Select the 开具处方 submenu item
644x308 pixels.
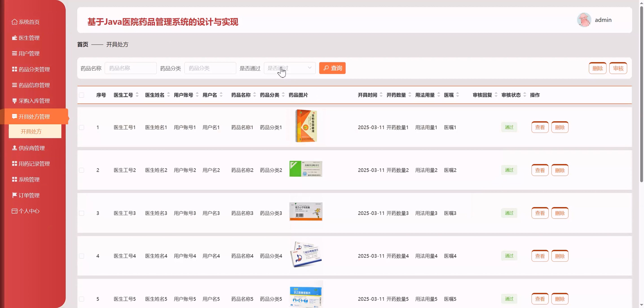point(31,131)
